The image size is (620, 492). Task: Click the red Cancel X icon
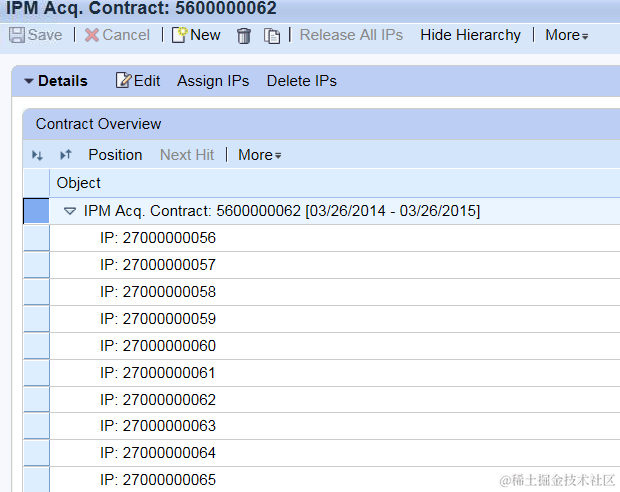[92, 35]
